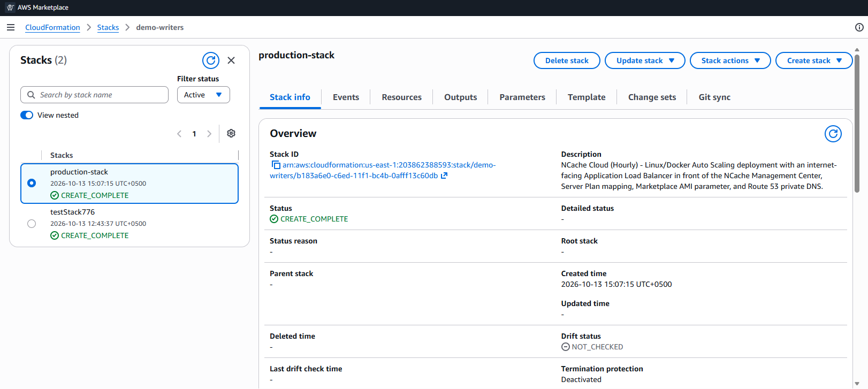Image resolution: width=868 pixels, height=389 pixels.
Task: Switch to the Events tab
Action: [x=346, y=97]
